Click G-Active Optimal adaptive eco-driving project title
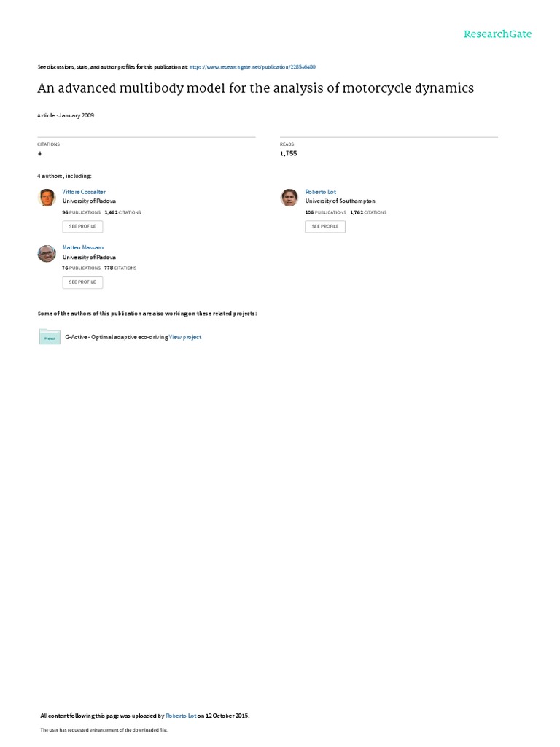 pyautogui.click(x=117, y=337)
